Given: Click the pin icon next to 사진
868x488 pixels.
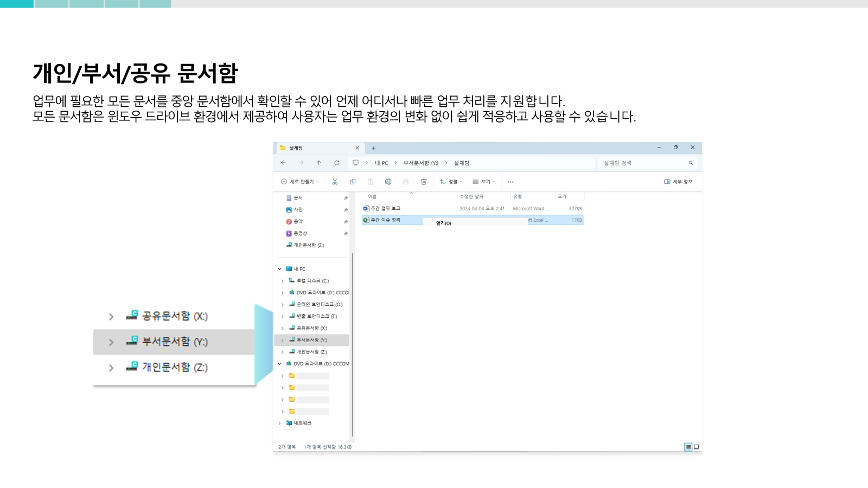Looking at the screenshot, I should click(346, 210).
